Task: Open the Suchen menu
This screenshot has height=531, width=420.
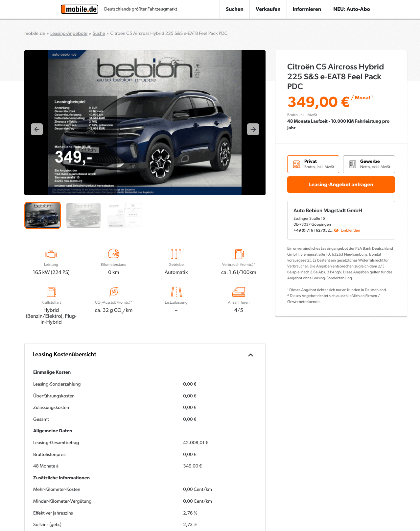Action: 235,9
